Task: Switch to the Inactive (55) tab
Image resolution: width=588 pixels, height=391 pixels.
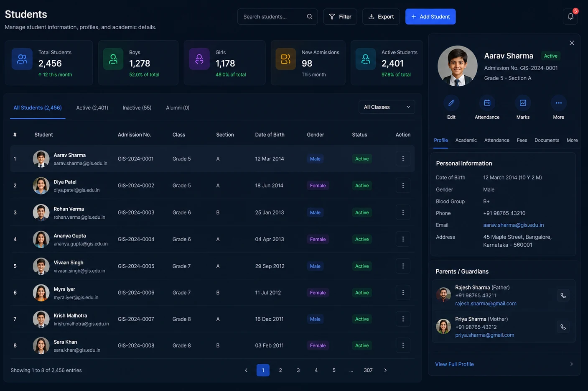Action: click(137, 108)
